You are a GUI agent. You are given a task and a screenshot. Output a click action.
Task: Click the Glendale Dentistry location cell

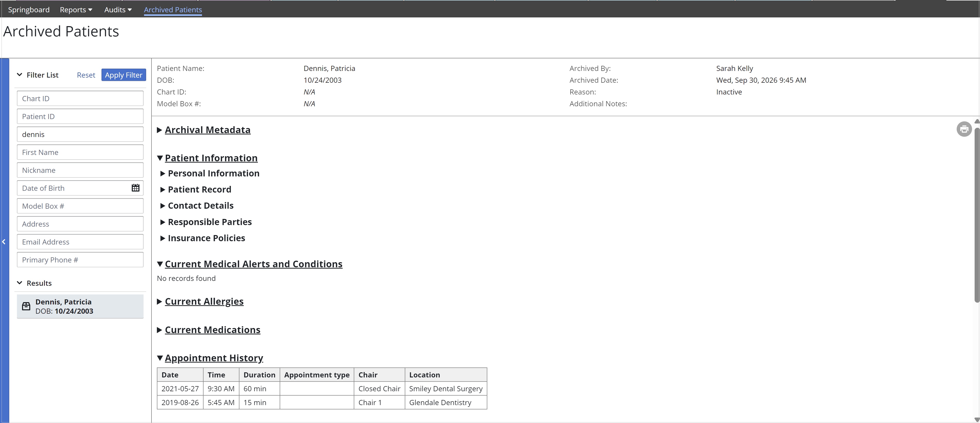click(x=446, y=403)
